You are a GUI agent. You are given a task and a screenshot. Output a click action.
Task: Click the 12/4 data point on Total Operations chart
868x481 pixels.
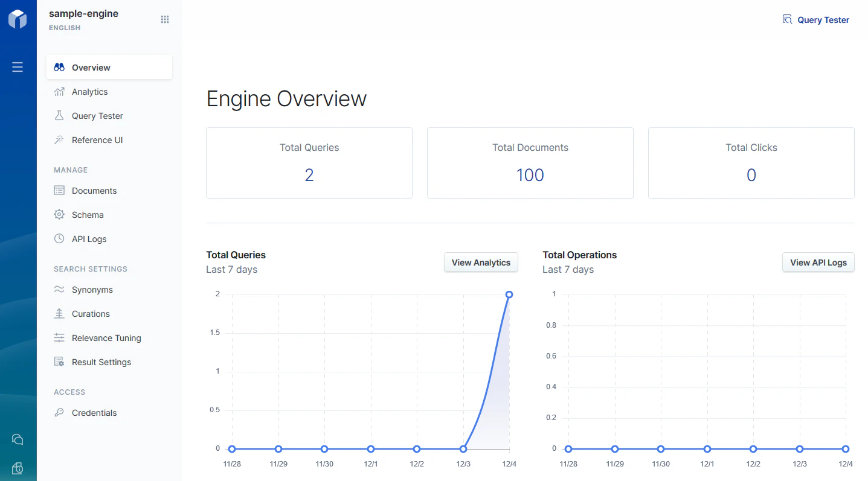coord(846,449)
